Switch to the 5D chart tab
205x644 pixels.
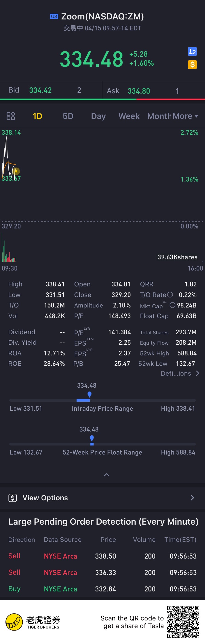68,116
